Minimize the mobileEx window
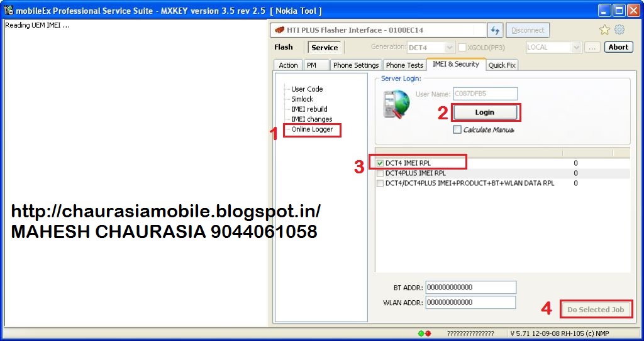Image resolution: width=644 pixels, height=341 pixels. 604,10
